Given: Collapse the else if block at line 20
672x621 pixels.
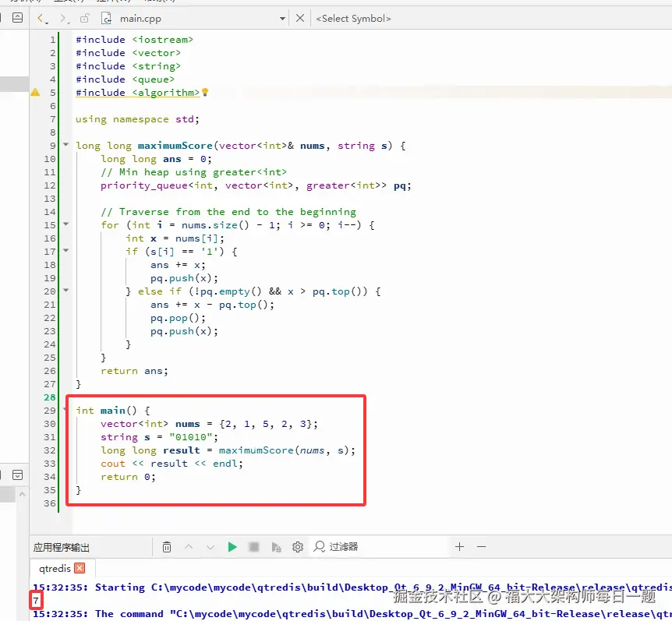Looking at the screenshot, I should click(x=66, y=291).
